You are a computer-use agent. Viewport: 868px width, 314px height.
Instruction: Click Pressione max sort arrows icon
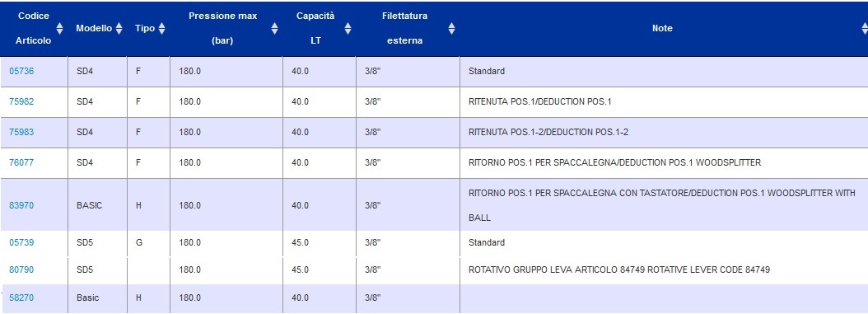(274, 28)
